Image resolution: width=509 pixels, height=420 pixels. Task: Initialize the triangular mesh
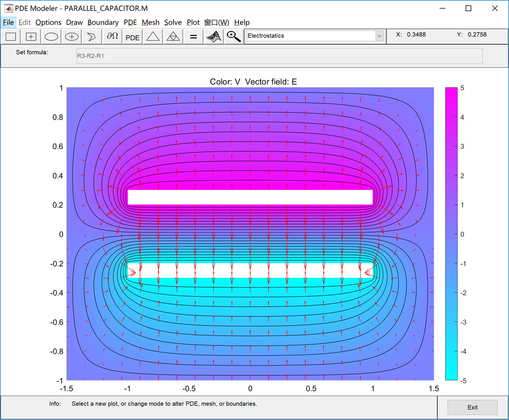click(153, 37)
